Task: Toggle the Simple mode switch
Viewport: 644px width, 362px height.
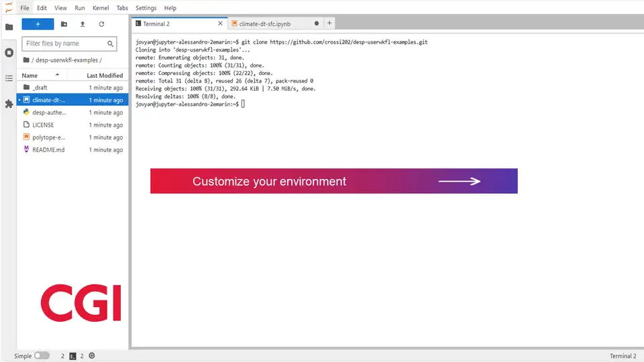Action: [x=42, y=355]
